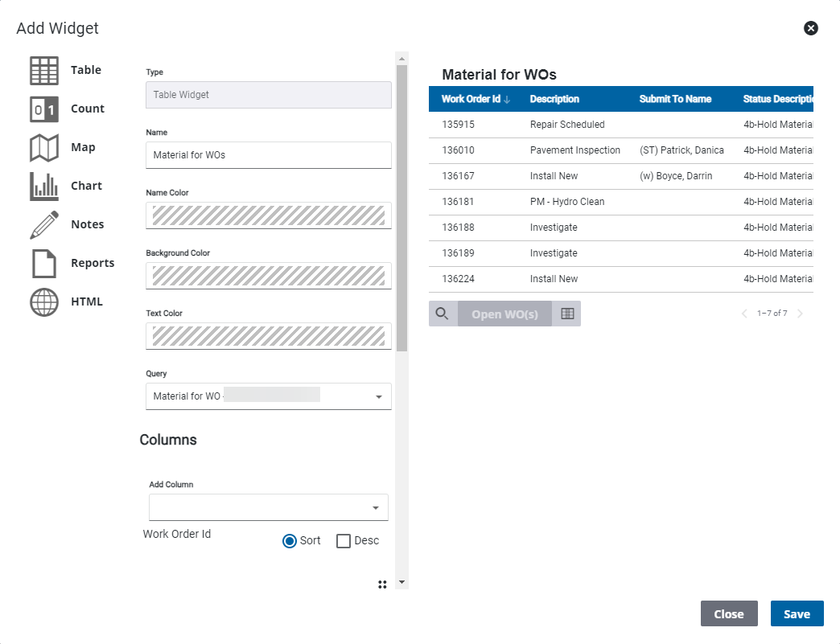Image resolution: width=840 pixels, height=644 pixels.
Task: Open the Background Color swatch picker
Action: tap(269, 277)
